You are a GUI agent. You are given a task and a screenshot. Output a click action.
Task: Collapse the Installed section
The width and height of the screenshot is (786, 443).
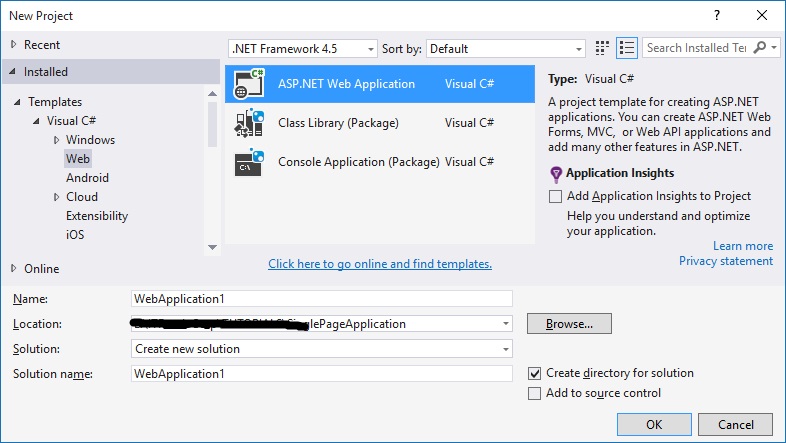[13, 72]
